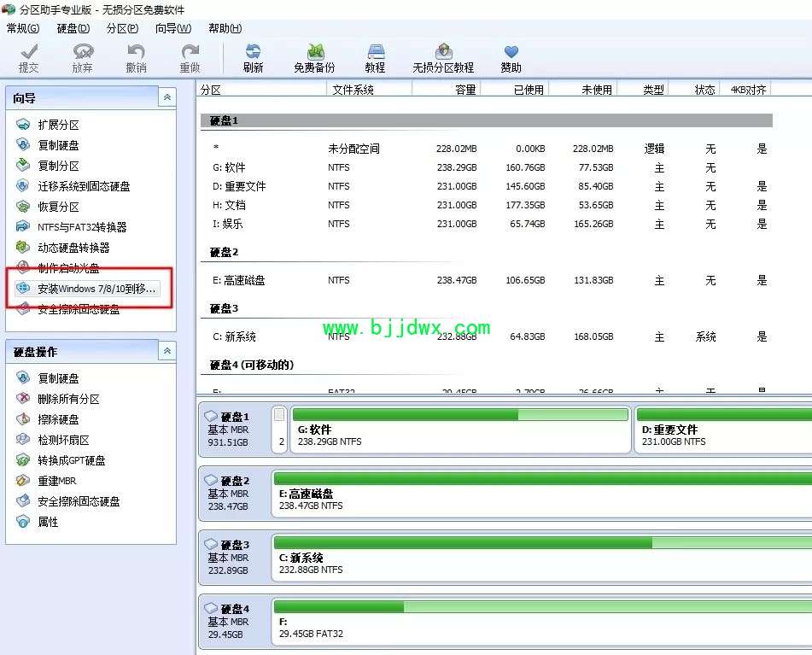The width and height of the screenshot is (812, 655).
Task: Sort by the 分区 column header
Action: [x=261, y=90]
